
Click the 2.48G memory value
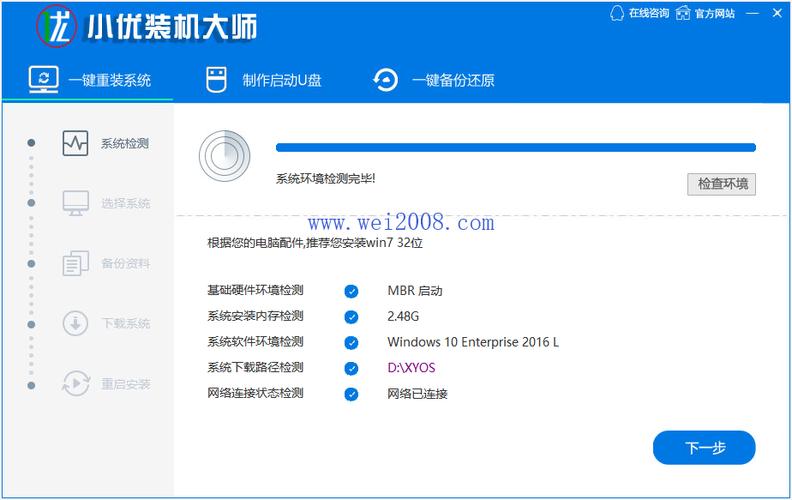click(403, 317)
